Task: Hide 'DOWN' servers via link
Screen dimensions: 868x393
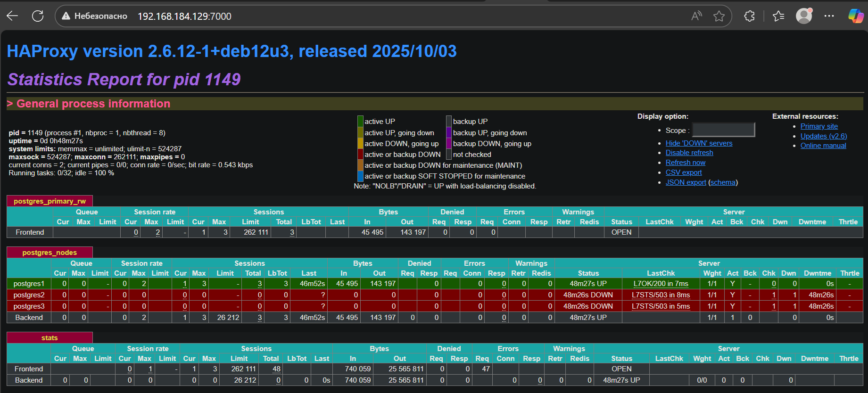Action: 699,143
